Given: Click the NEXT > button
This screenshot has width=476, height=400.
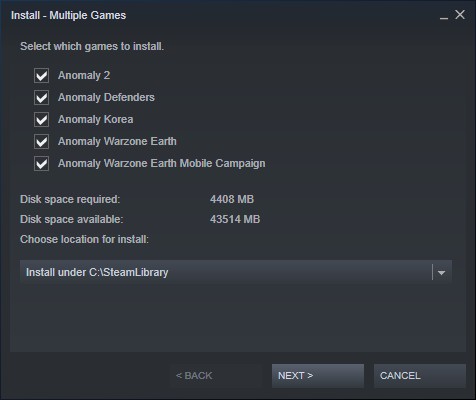Looking at the screenshot, I should coord(318,376).
